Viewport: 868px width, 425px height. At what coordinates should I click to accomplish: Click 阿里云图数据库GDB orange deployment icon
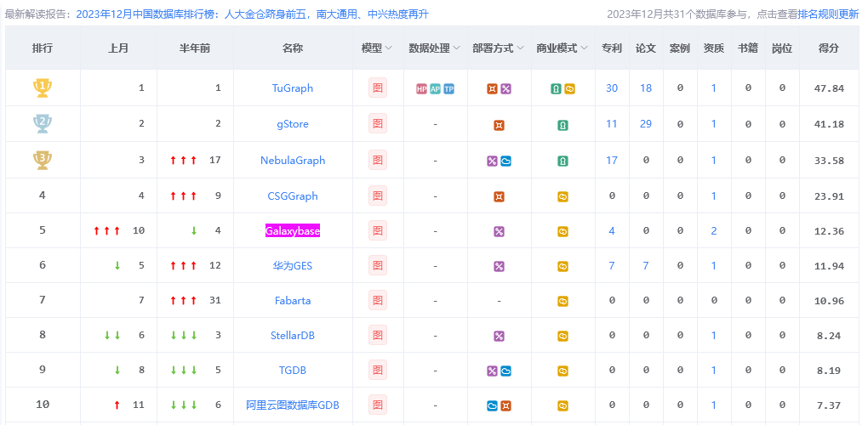(x=505, y=406)
